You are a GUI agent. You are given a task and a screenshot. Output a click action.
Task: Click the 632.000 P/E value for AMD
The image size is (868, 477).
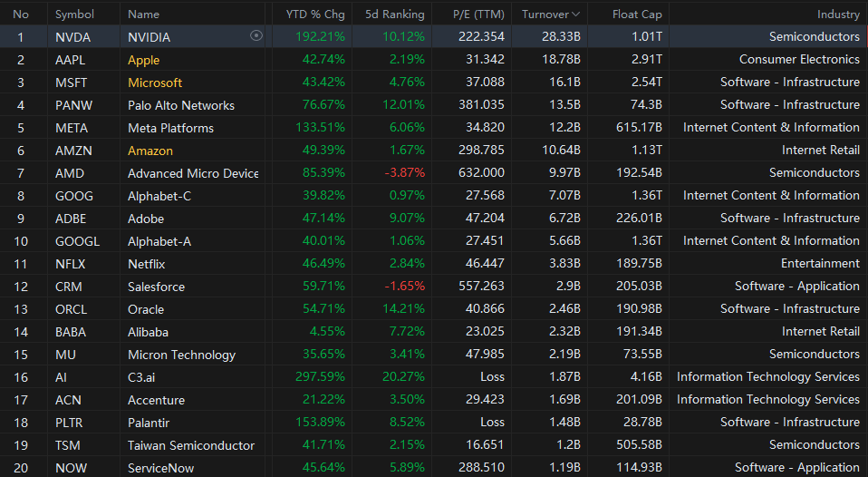tap(482, 173)
